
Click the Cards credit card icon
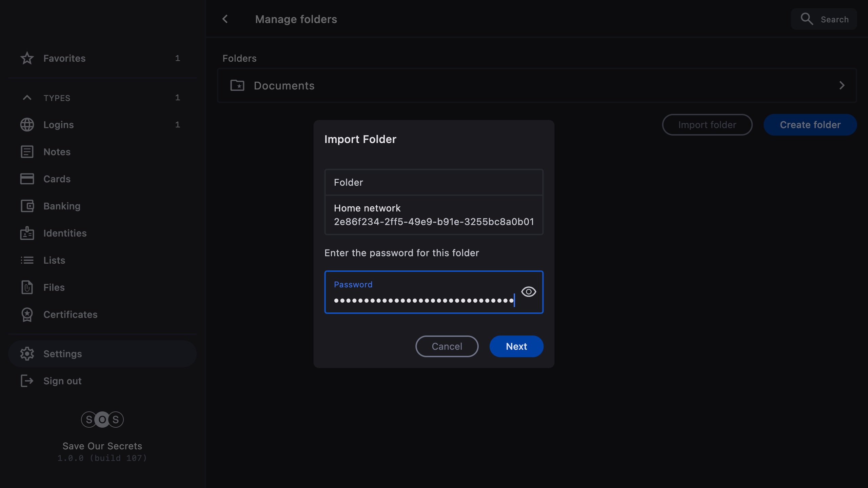coord(27,179)
